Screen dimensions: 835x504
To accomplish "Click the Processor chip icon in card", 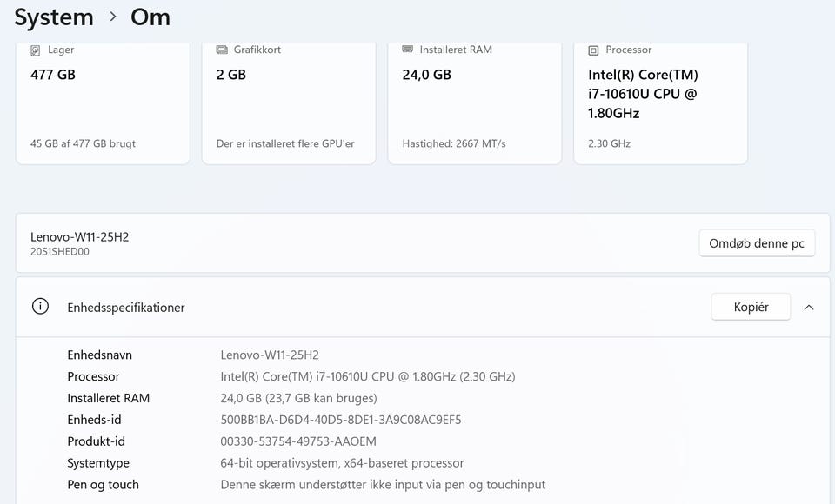I will click(594, 50).
